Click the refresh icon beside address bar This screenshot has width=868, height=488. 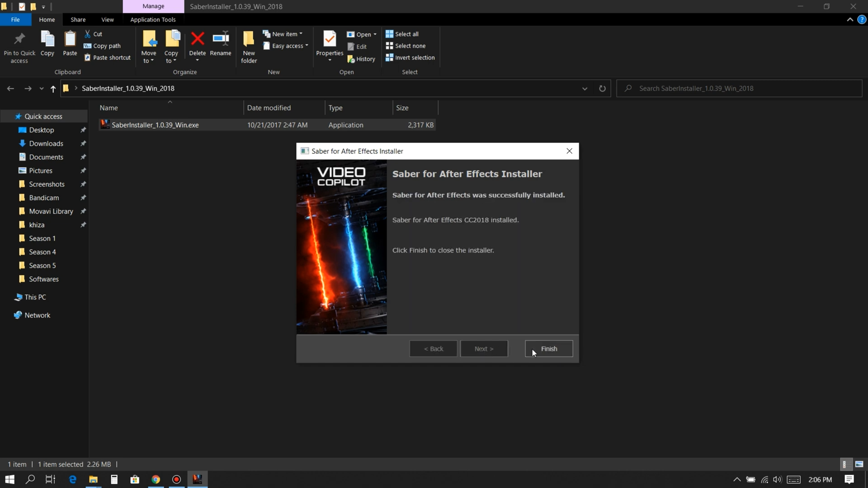(x=602, y=89)
